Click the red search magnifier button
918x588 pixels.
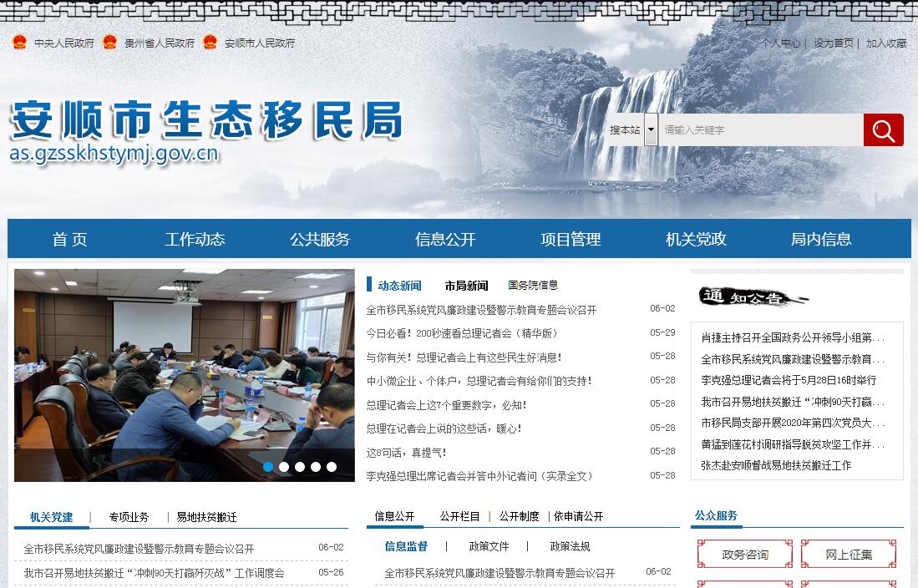click(883, 130)
